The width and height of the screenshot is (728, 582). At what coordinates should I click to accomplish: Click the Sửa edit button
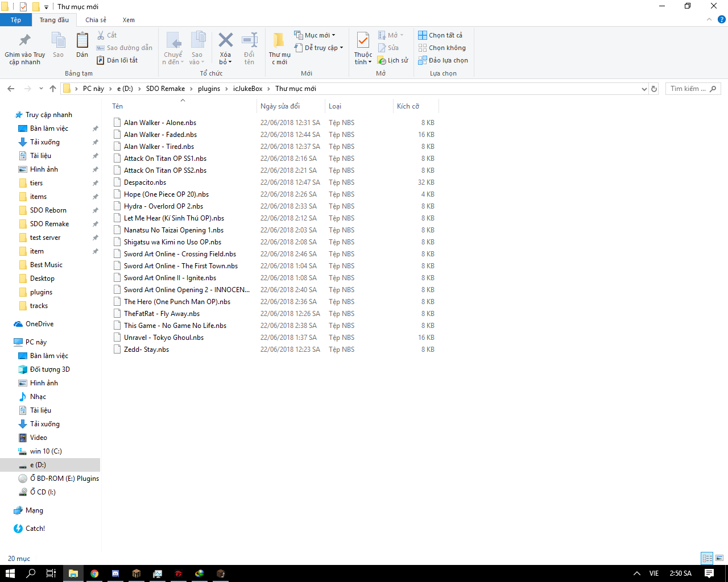pyautogui.click(x=388, y=48)
